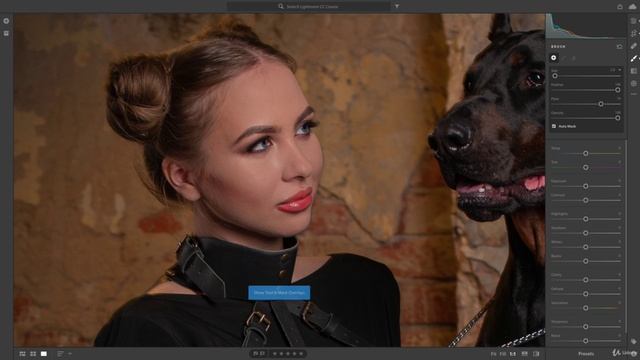Adjust the Whites slider handle
This screenshot has width=640, height=360.
tap(586, 247)
